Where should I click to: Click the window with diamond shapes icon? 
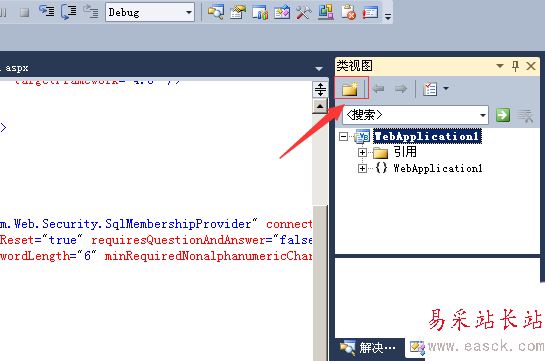[282, 12]
